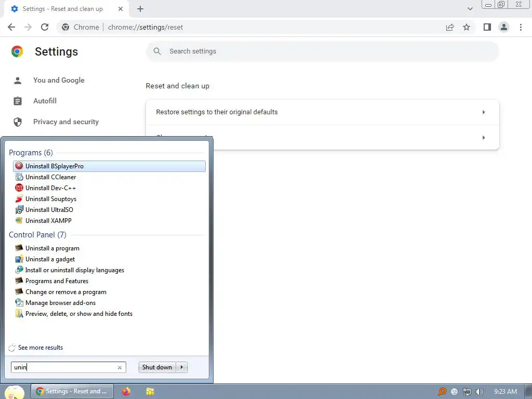Open Privacy and security section
The height and width of the screenshot is (399, 532).
coord(66,122)
